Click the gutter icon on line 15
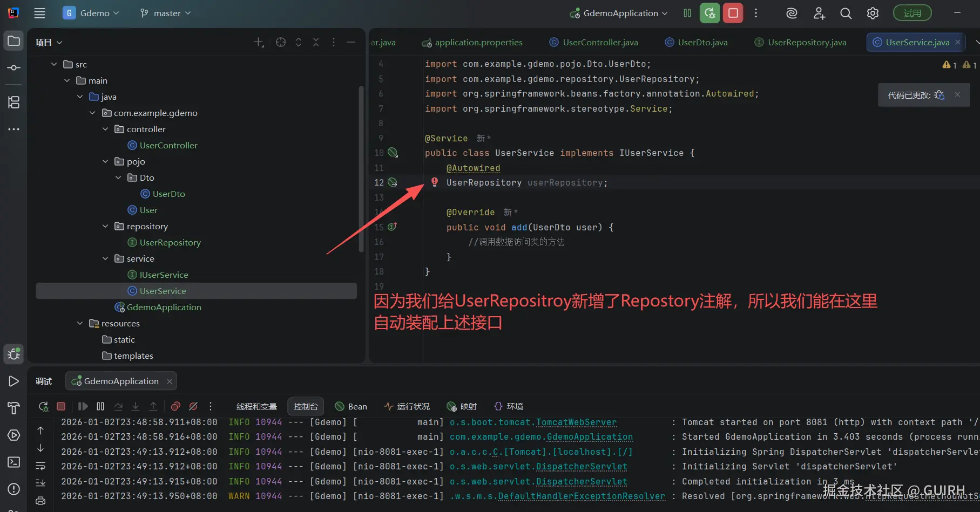This screenshot has height=512, width=980. pyautogui.click(x=392, y=227)
